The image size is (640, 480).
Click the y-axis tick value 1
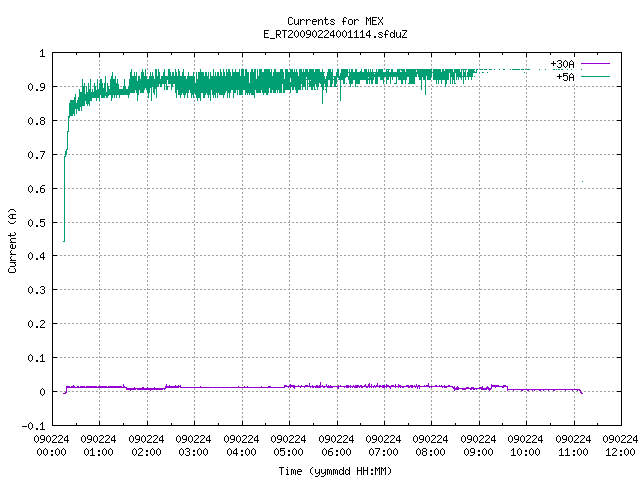click(42, 53)
